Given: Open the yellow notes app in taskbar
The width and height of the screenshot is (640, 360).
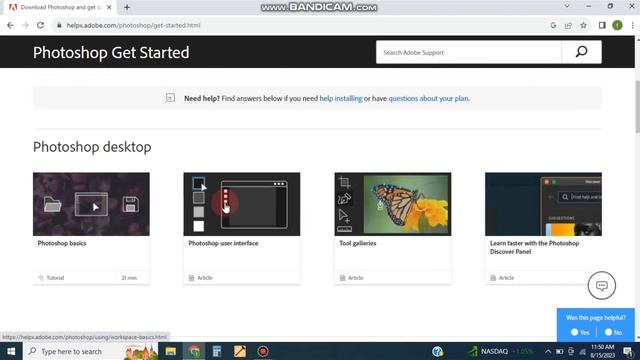Looking at the screenshot, I should (240, 351).
